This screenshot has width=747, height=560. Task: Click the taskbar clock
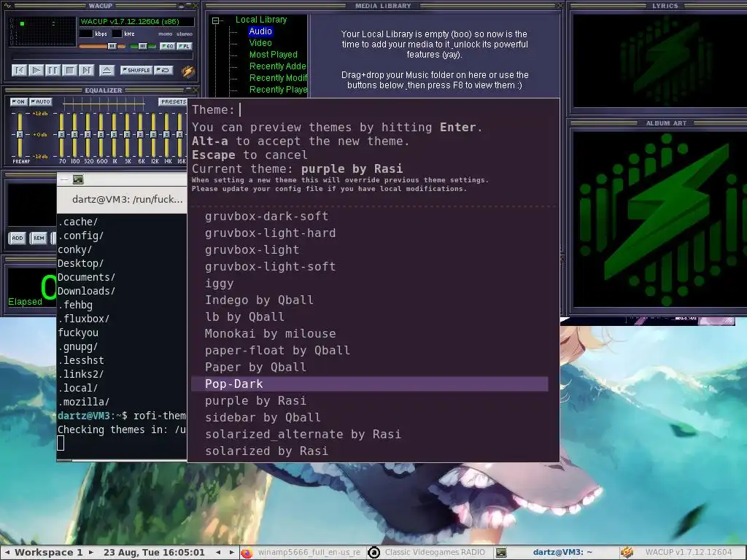(x=154, y=553)
